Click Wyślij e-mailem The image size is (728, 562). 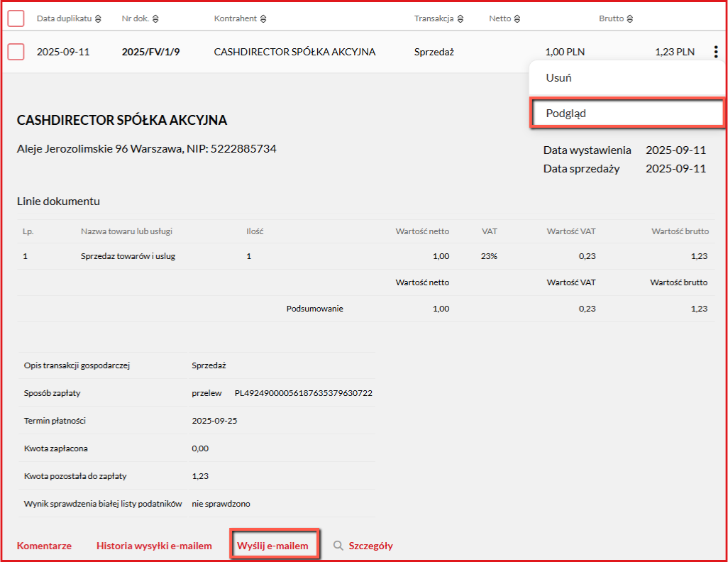click(x=272, y=546)
